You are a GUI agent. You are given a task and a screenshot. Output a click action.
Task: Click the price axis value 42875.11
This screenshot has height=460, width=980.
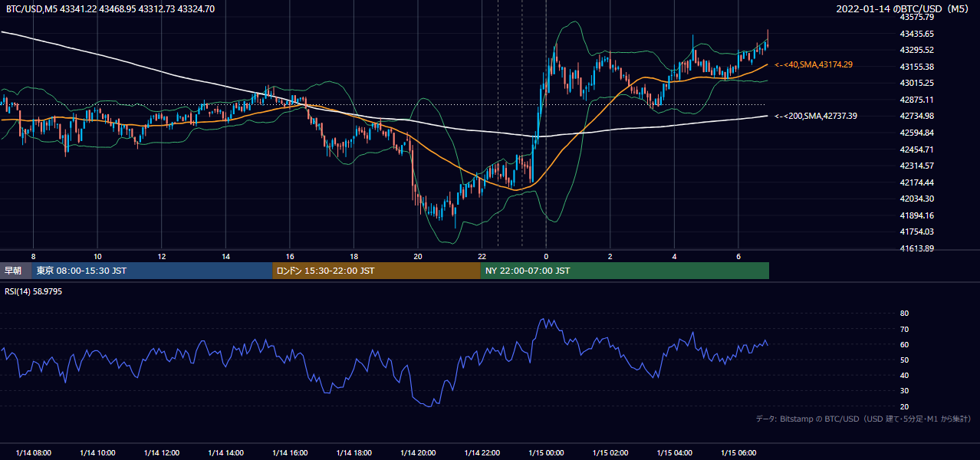pos(916,100)
